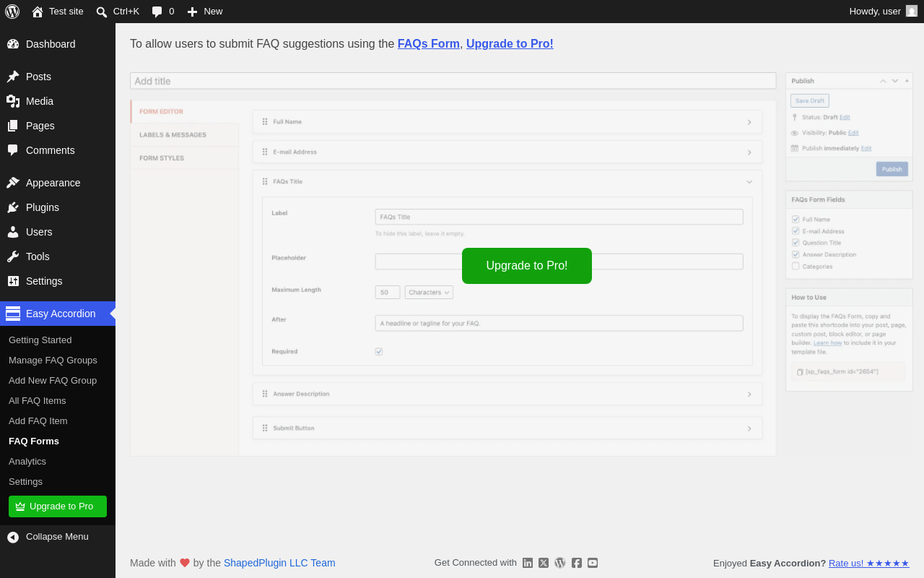Open the ShapedPlugin LLC Team link

point(279,563)
